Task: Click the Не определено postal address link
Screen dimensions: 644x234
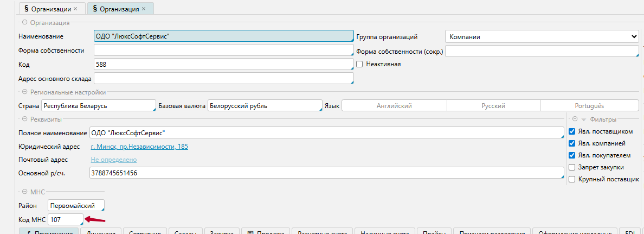Action: pos(113,160)
